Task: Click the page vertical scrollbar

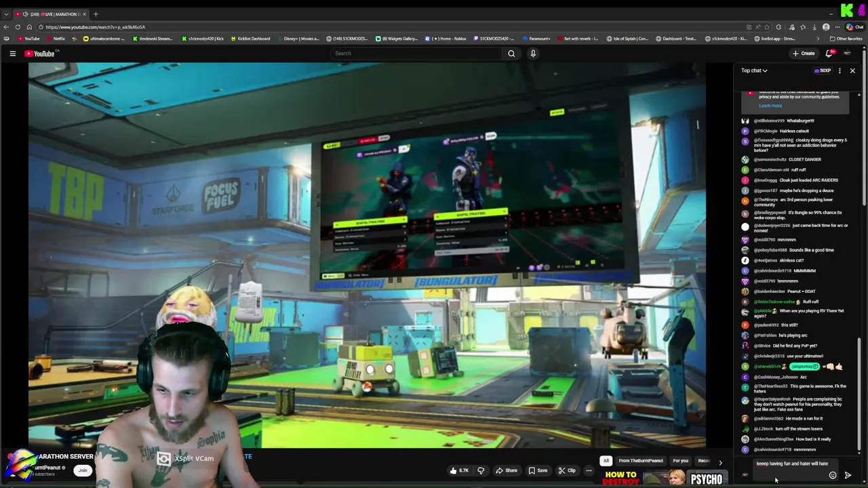Action: pos(865,129)
